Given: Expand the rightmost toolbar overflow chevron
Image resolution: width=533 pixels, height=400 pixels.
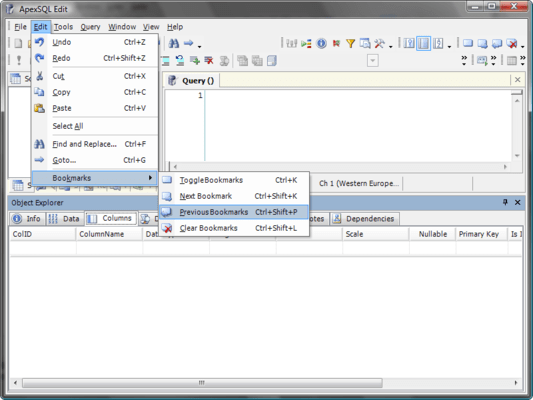Looking at the screenshot, I should click(523, 60).
